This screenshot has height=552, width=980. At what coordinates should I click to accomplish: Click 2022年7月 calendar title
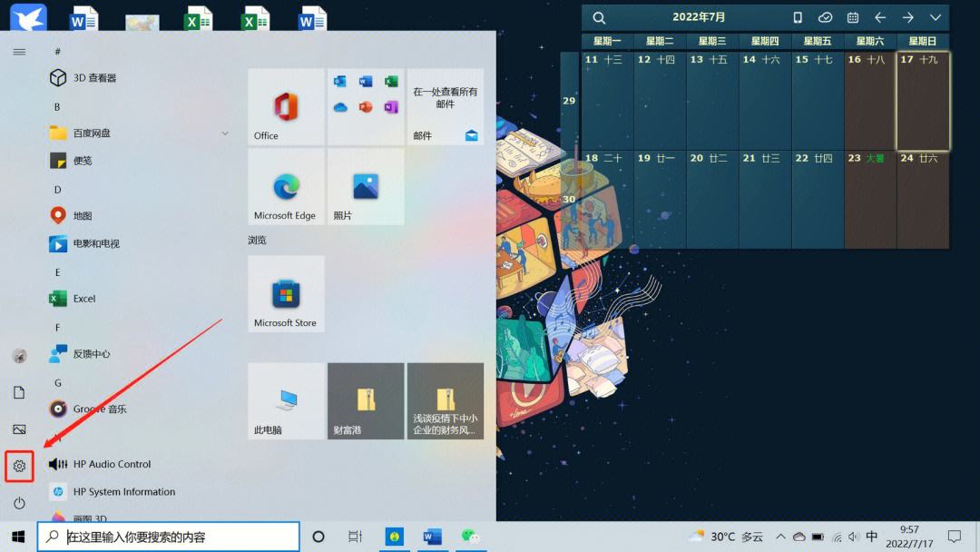[698, 17]
